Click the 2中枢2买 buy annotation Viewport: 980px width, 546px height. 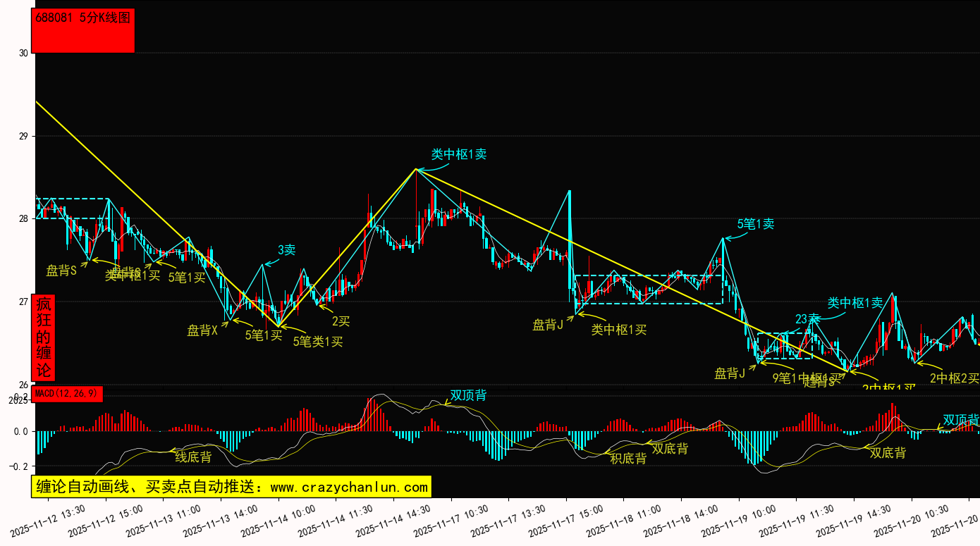tap(954, 378)
